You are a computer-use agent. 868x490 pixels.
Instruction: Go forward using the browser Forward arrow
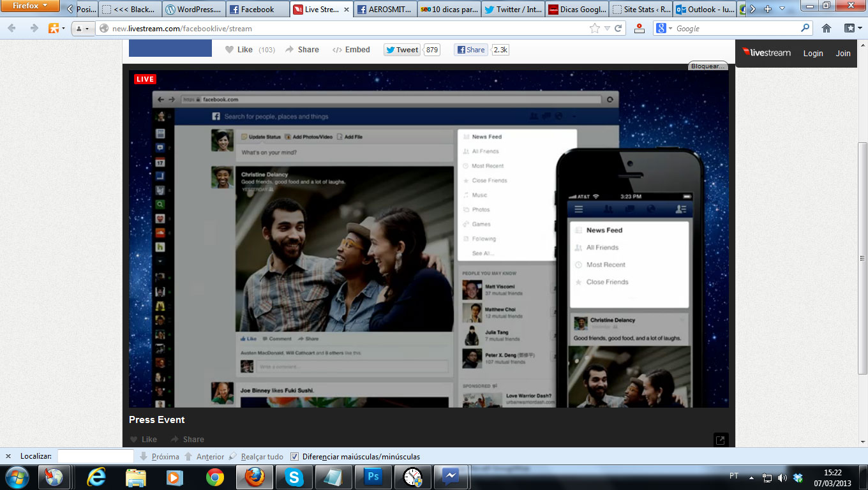(x=34, y=28)
